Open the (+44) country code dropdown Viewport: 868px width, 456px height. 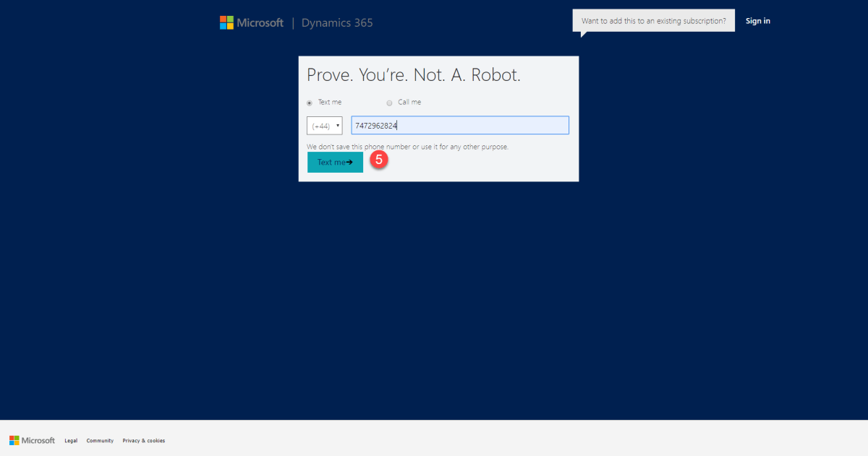[x=325, y=126]
